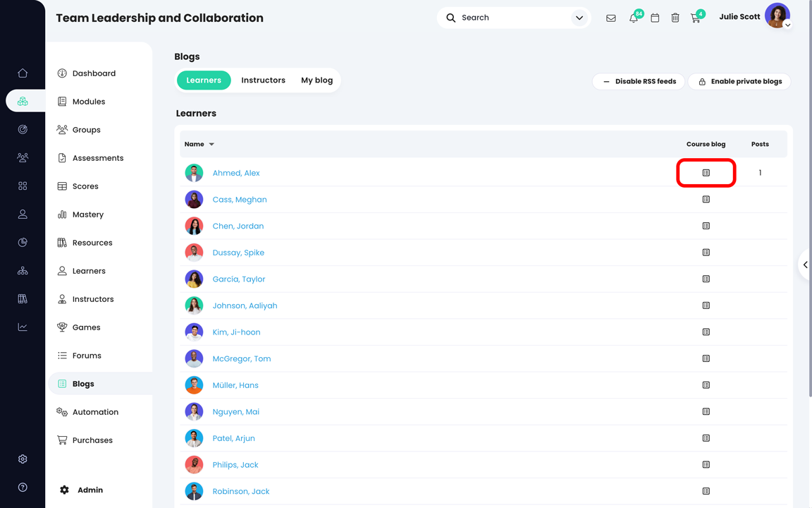
Task: Open course blog icon for McGregor, Tom
Action: coord(706,358)
